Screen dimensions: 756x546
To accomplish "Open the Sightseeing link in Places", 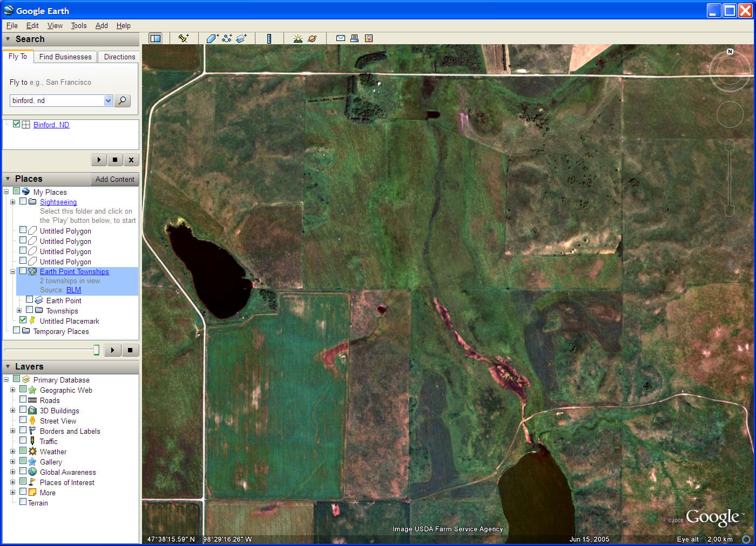I will click(58, 202).
